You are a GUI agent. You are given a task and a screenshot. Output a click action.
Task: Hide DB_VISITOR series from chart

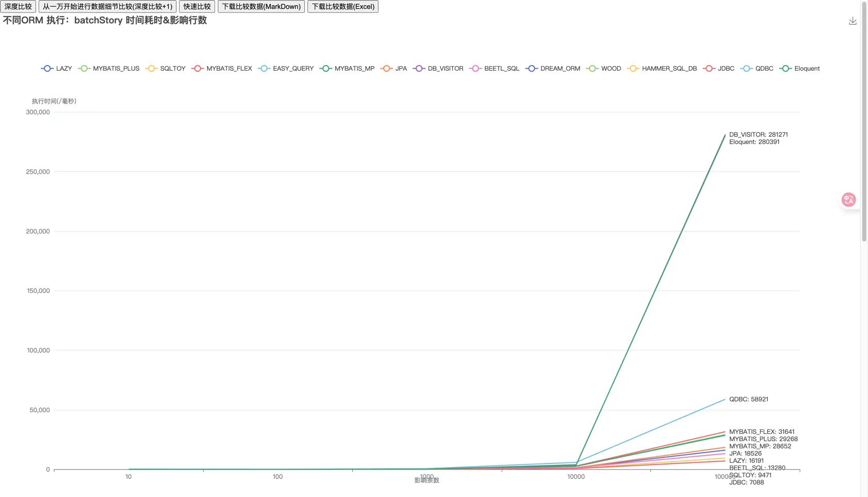click(438, 69)
